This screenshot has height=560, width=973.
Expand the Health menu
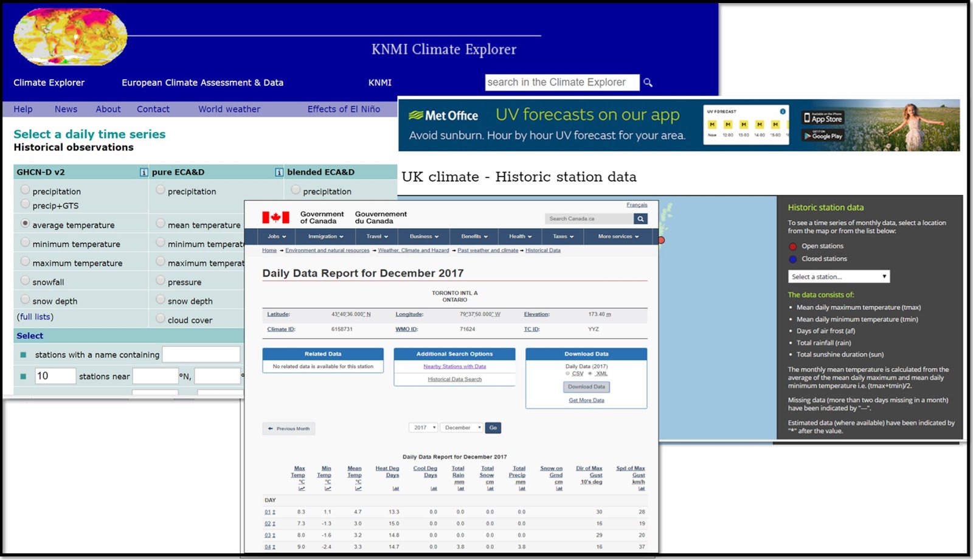click(x=521, y=237)
